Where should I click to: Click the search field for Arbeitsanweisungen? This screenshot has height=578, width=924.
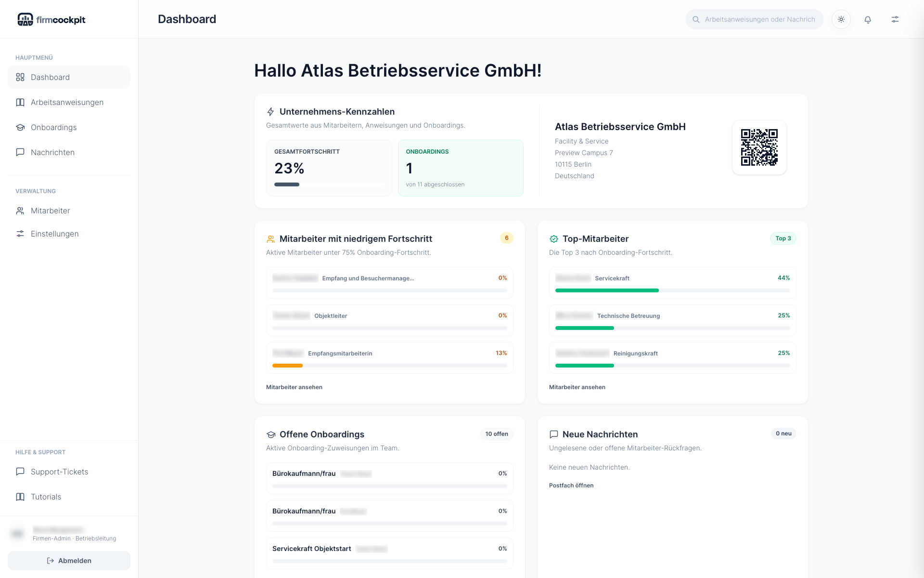pyautogui.click(x=756, y=19)
